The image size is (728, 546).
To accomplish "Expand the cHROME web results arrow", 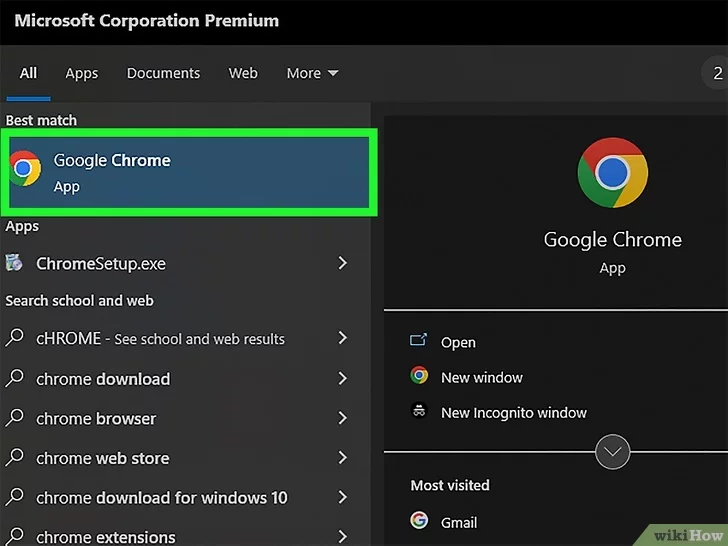I will click(x=343, y=338).
